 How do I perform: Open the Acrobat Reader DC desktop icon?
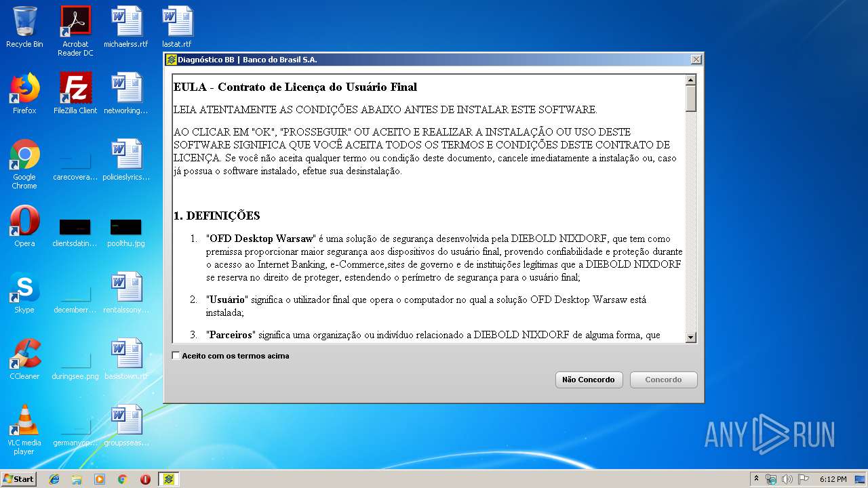click(75, 31)
